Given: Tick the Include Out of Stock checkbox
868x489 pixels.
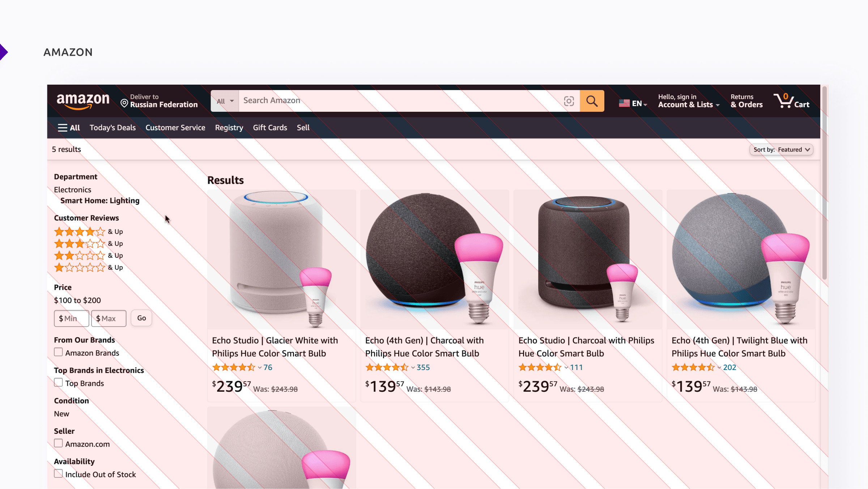Looking at the screenshot, I should pyautogui.click(x=58, y=474).
